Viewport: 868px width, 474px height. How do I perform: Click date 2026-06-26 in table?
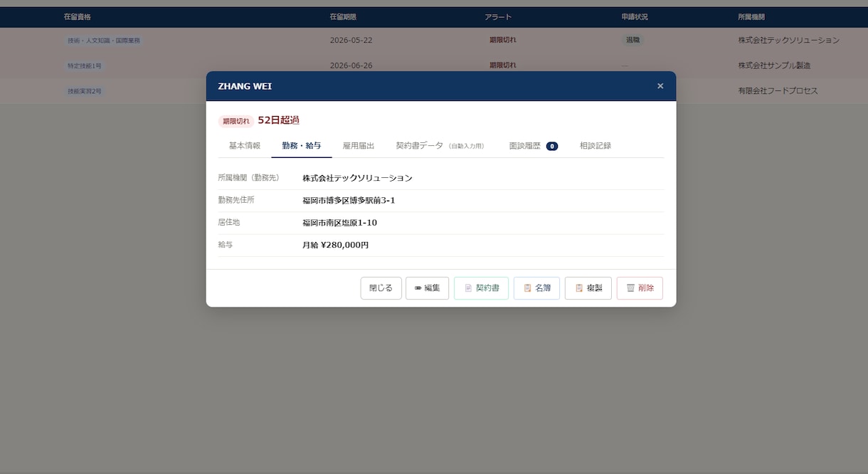(x=351, y=66)
